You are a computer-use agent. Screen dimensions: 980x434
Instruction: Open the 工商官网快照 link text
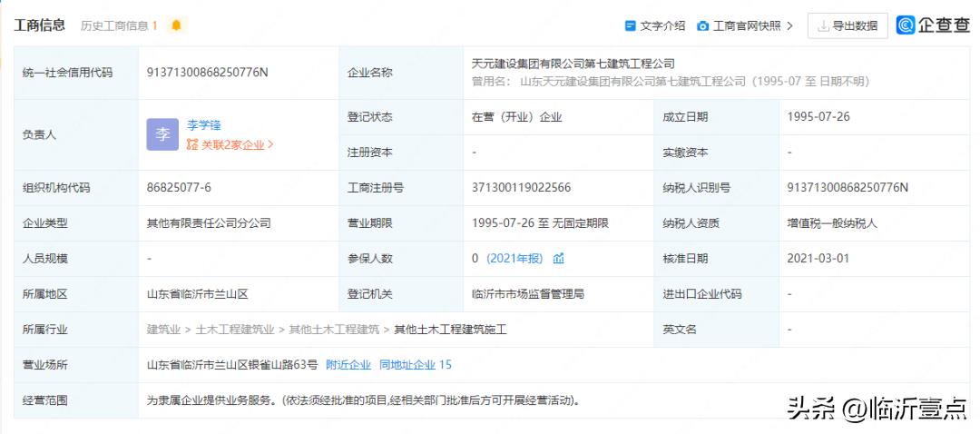(x=747, y=26)
